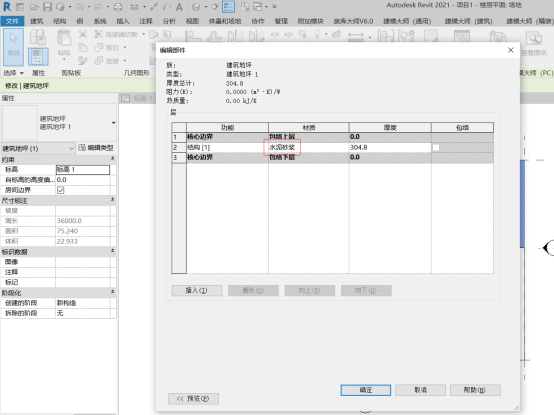Click the Cope (连接端切割) tool icon

98,34
